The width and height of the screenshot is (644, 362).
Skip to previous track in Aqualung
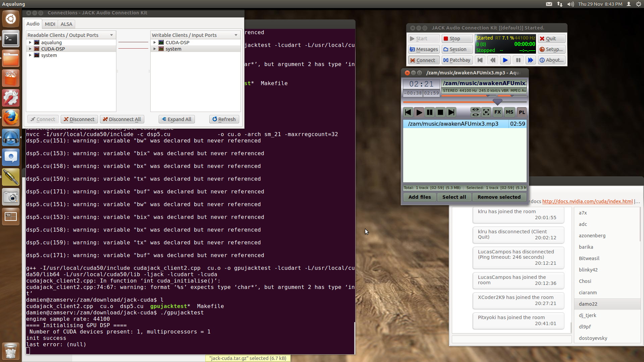coord(408,112)
